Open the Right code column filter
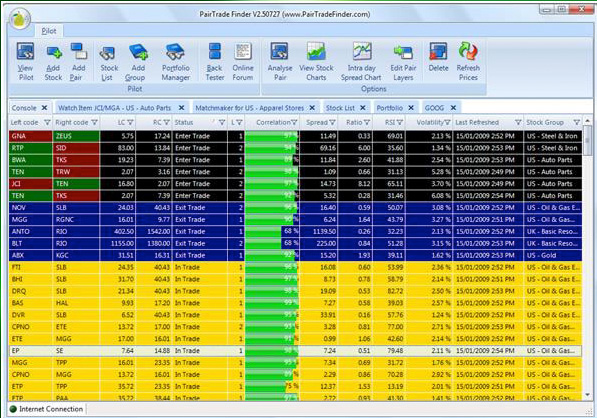This screenshot has height=418, width=597. coord(94,123)
